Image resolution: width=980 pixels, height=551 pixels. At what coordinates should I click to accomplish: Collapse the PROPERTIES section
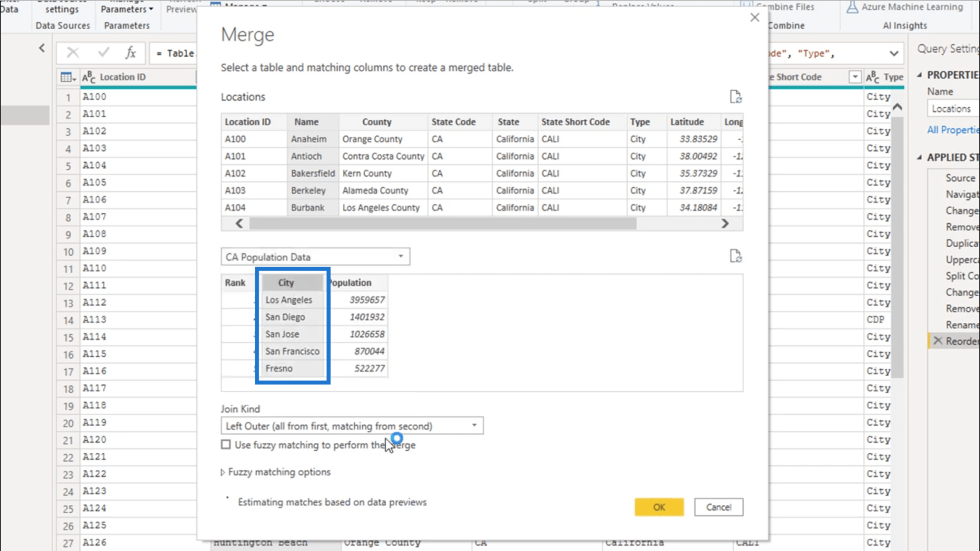coord(919,75)
